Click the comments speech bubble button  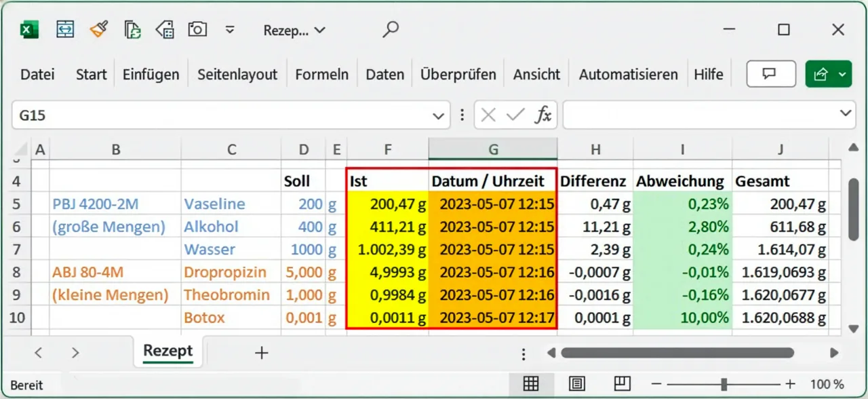[771, 74]
